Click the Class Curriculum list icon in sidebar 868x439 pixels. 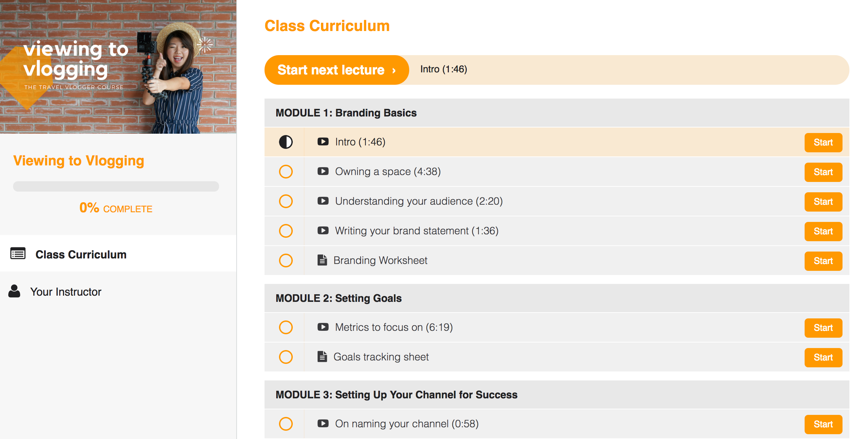(x=18, y=254)
